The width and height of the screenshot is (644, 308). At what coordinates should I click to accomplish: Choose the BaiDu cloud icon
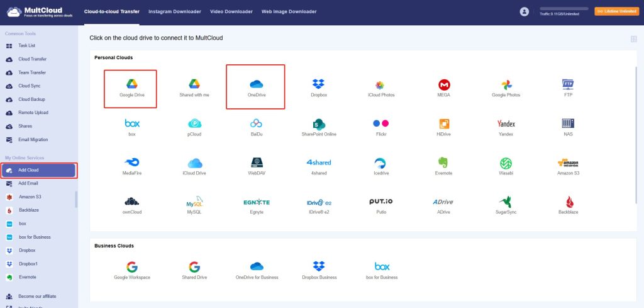257,128
